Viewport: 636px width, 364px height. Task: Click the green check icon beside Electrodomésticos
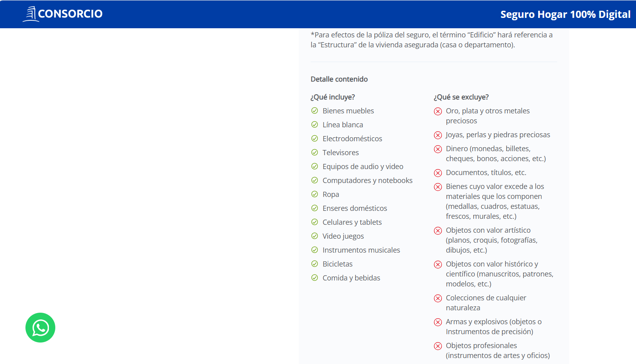[x=315, y=138]
